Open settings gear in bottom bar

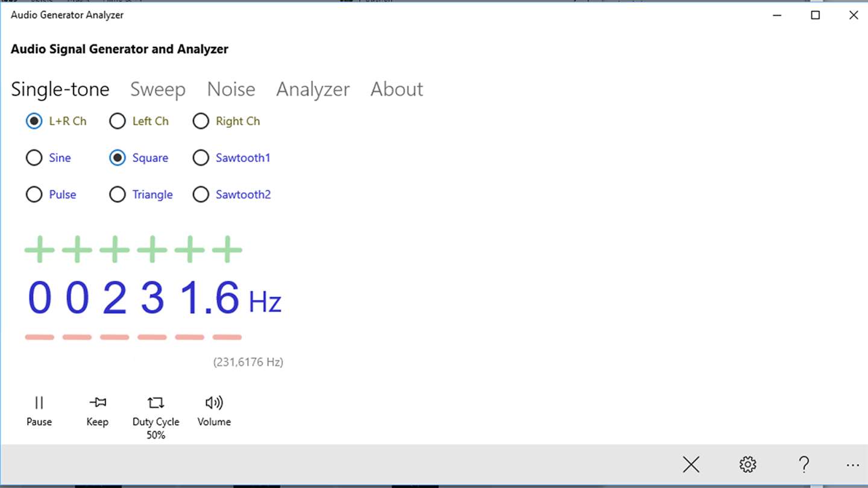[x=747, y=465]
